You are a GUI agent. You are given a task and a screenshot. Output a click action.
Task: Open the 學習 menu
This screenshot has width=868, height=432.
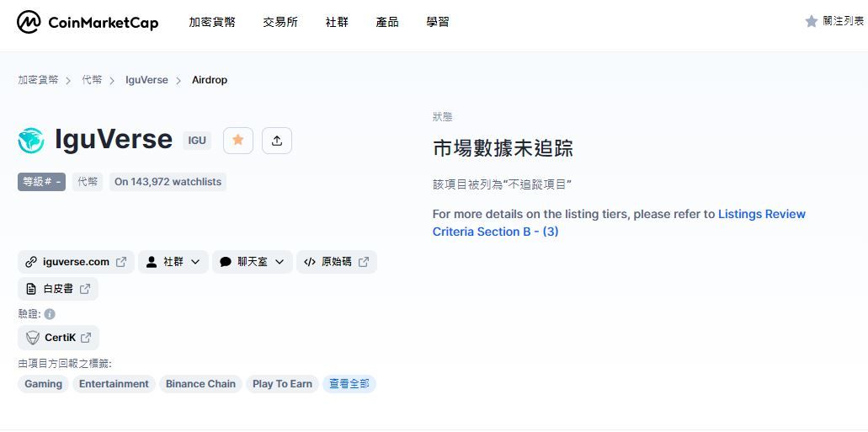(437, 22)
